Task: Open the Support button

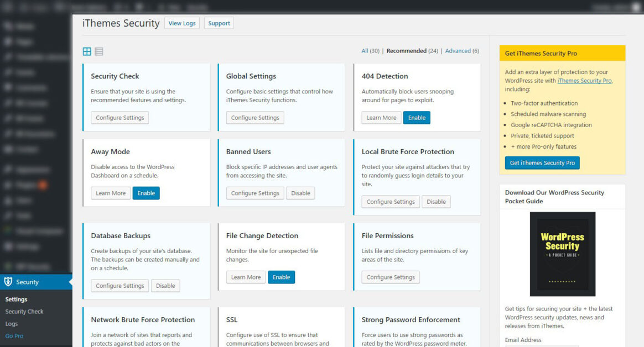Action: pyautogui.click(x=219, y=23)
